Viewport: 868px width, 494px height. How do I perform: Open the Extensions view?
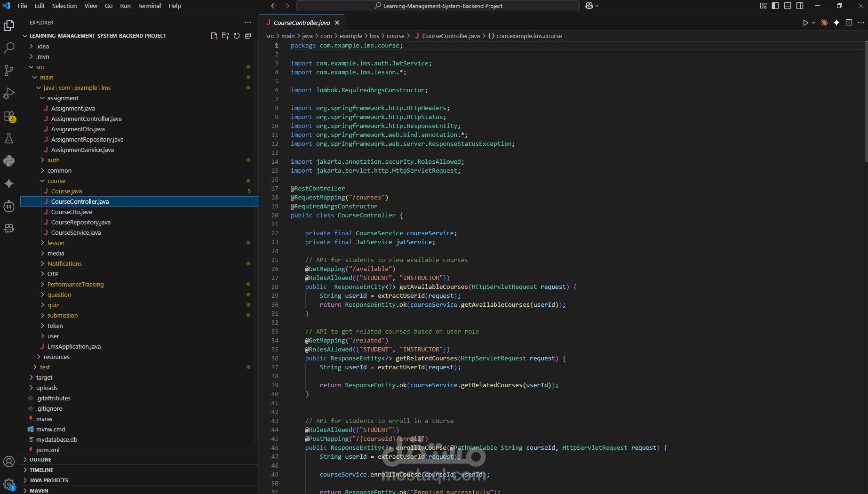9,116
